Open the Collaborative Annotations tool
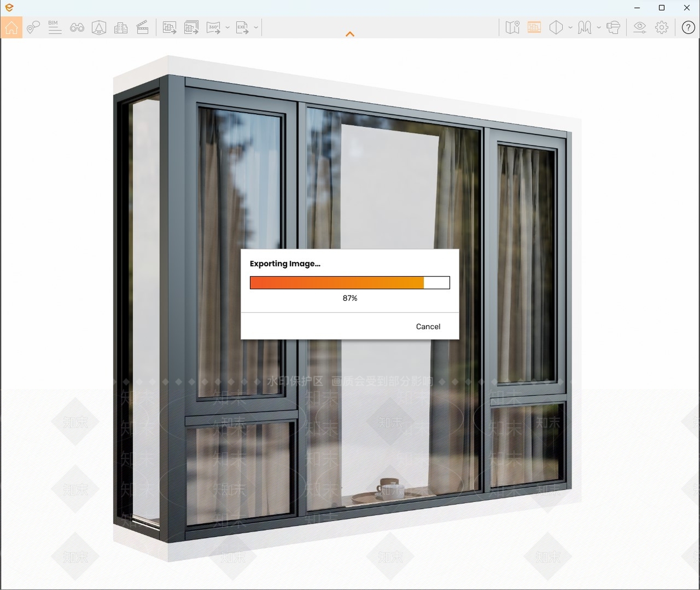The height and width of the screenshot is (590, 700). [x=33, y=27]
